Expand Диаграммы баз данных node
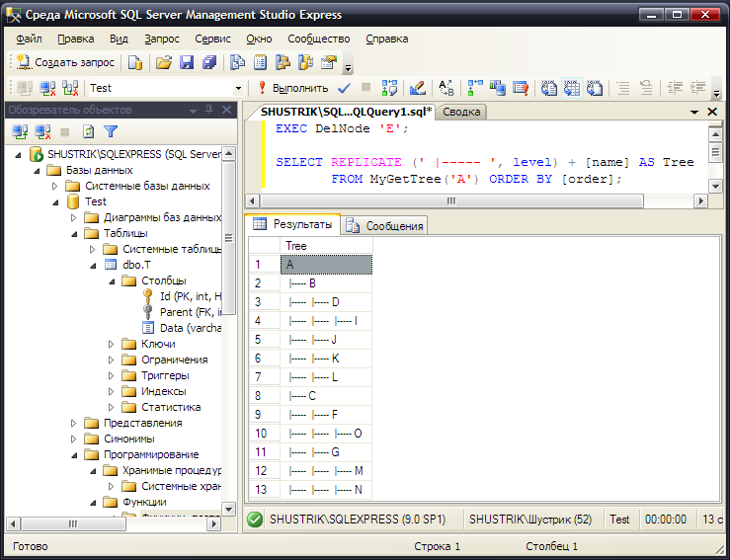730x560 pixels. pyautogui.click(x=73, y=218)
